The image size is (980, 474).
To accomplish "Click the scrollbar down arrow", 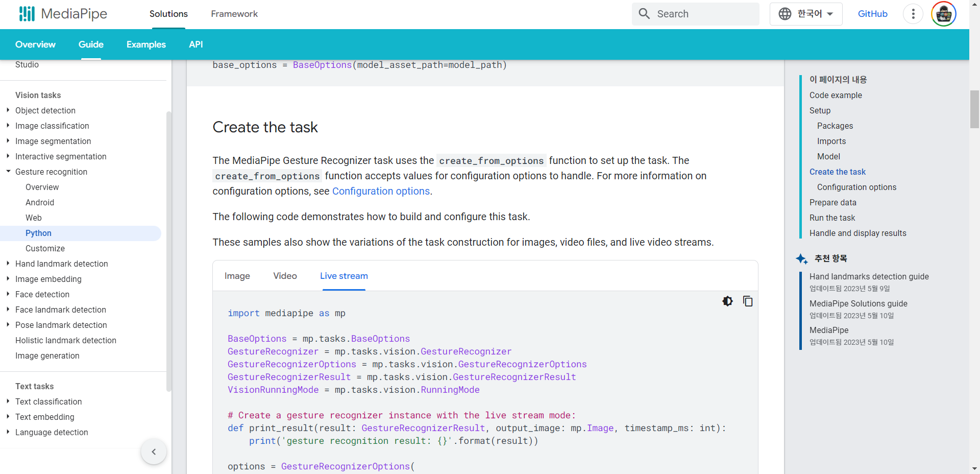I will point(974,468).
